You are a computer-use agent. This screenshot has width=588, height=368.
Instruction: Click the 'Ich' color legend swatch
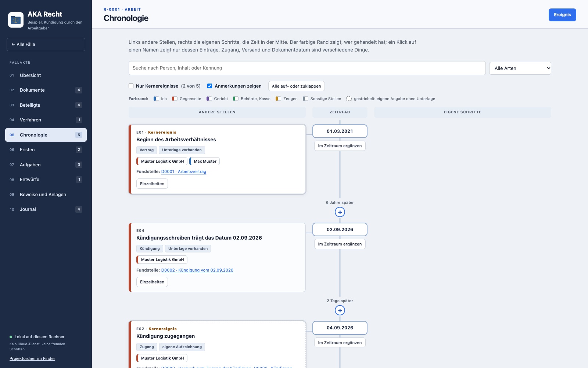point(156,99)
